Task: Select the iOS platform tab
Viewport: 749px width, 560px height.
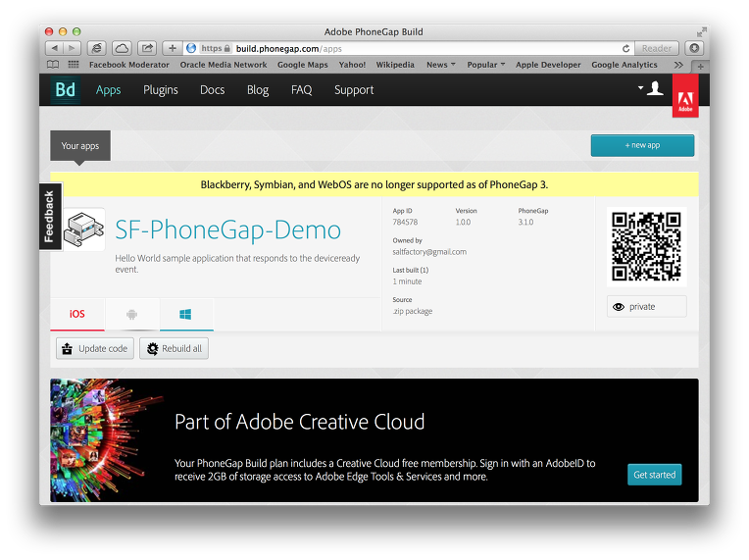Action: point(76,314)
